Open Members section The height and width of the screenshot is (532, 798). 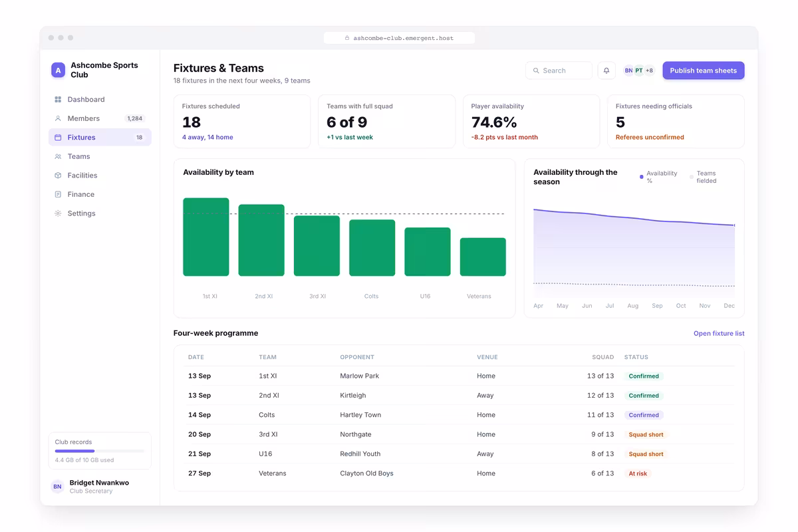[x=100, y=118]
